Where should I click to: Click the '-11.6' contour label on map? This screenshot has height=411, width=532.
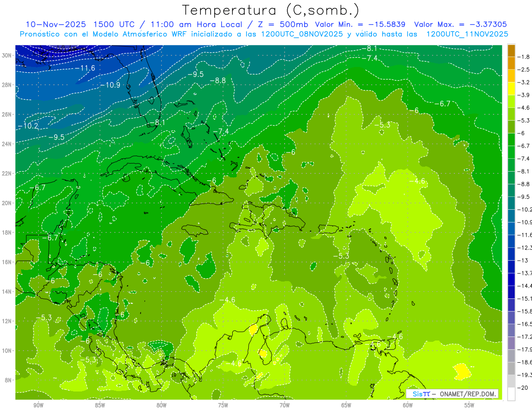(x=85, y=68)
